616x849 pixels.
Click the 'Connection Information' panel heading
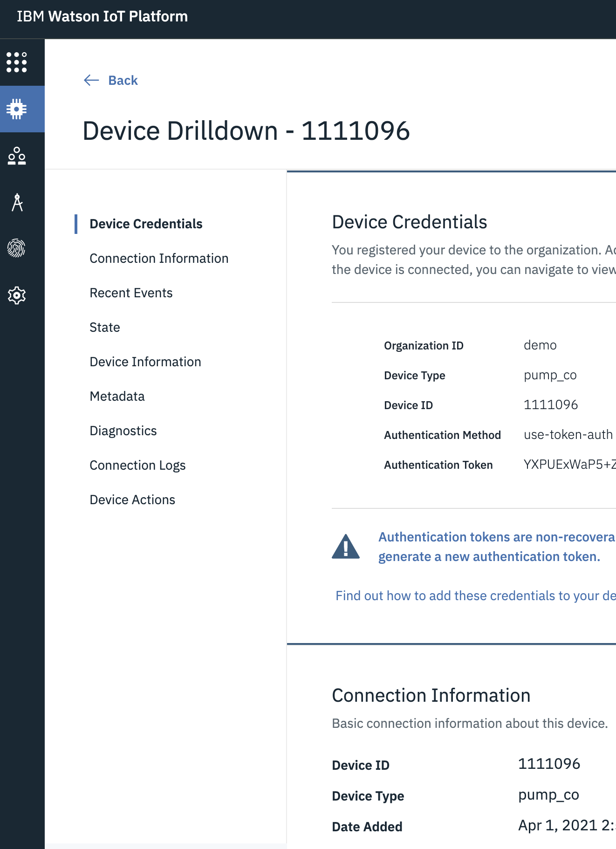pos(431,695)
